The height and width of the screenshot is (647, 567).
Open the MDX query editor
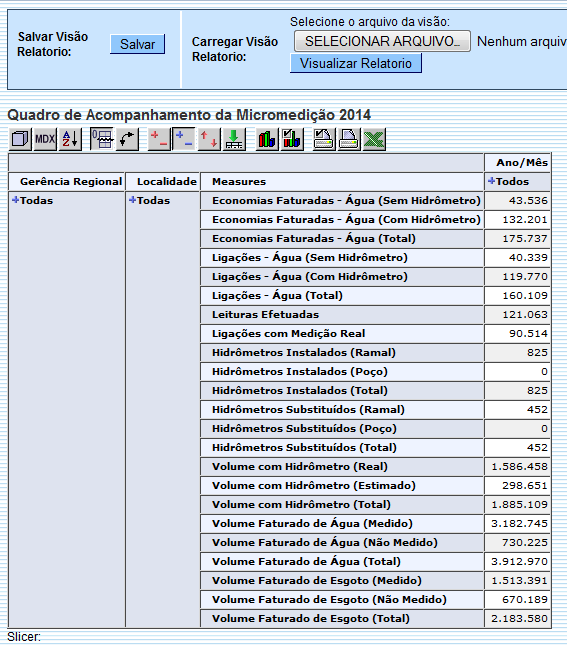coord(45,139)
